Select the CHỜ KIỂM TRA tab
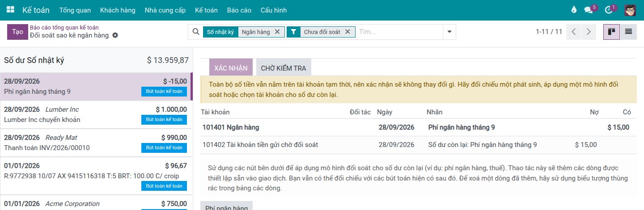The height and width of the screenshot is (210, 644). [284, 68]
